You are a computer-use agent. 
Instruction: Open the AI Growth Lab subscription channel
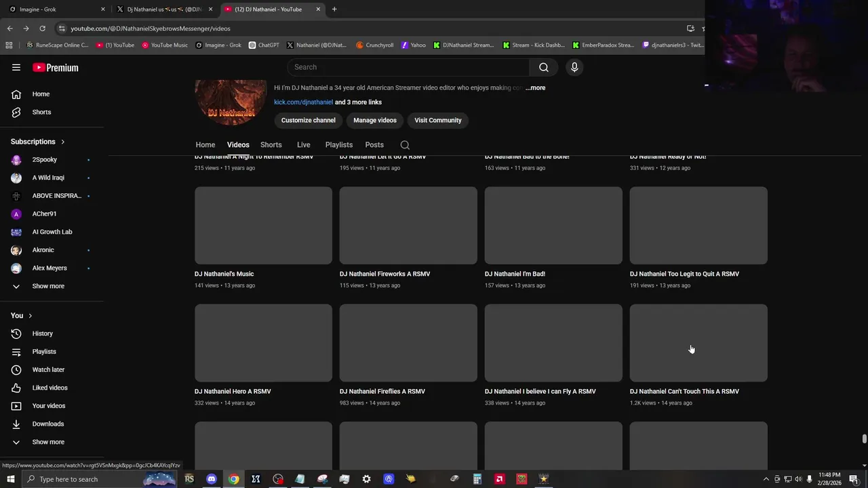point(52,232)
